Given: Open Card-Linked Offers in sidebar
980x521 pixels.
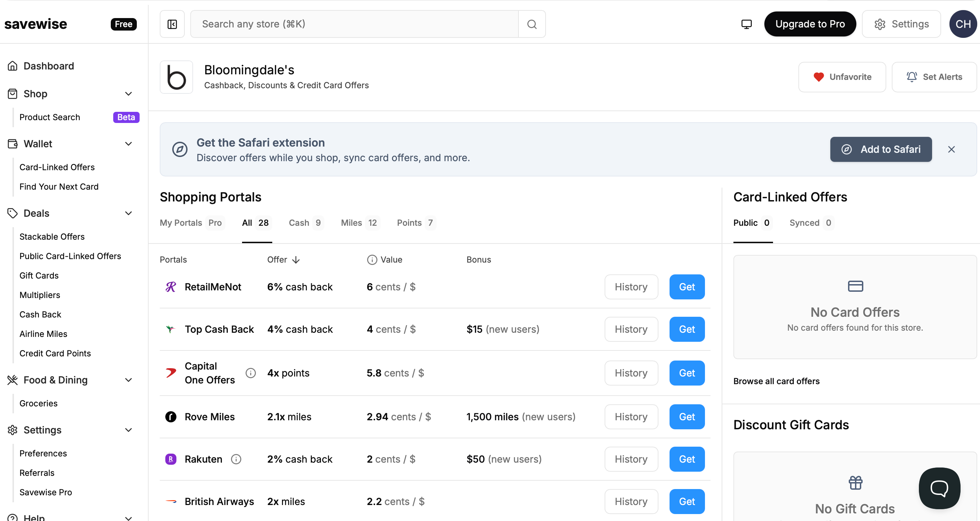Looking at the screenshot, I should [57, 167].
